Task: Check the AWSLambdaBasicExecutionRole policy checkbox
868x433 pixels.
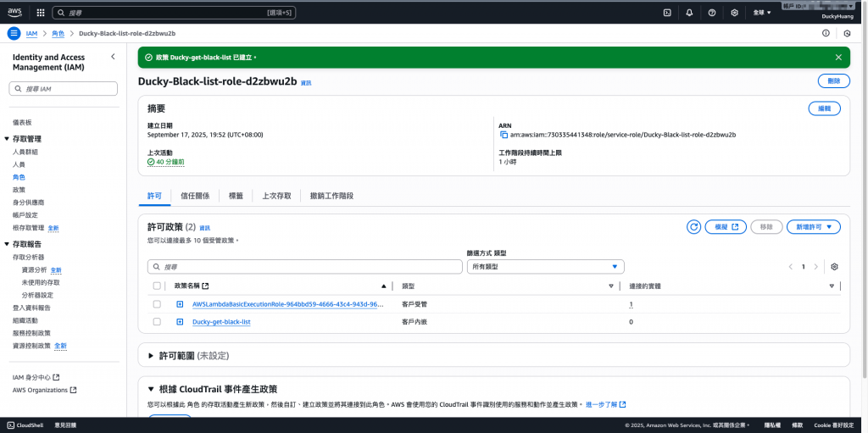Action: [157, 304]
